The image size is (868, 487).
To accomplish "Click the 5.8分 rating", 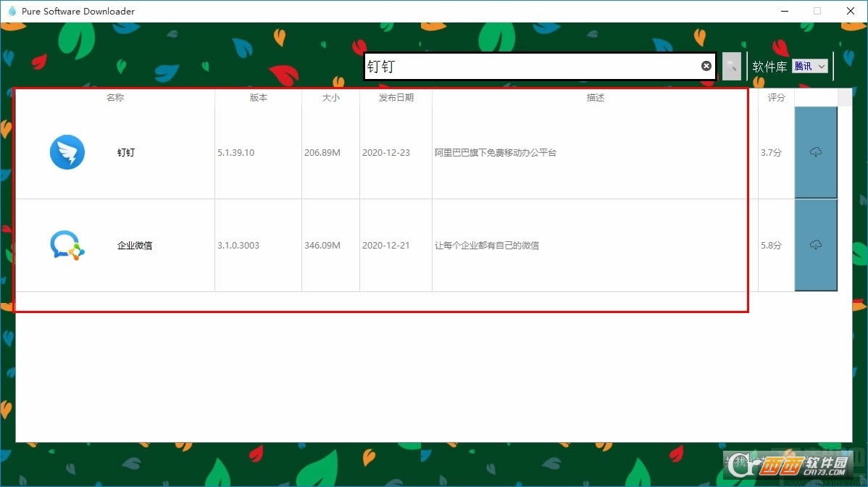I will [x=771, y=245].
